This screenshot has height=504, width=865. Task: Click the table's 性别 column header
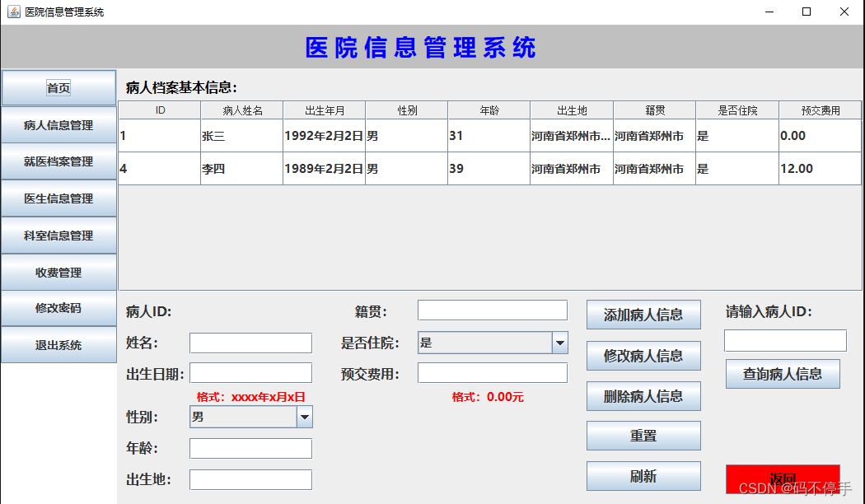click(x=407, y=110)
